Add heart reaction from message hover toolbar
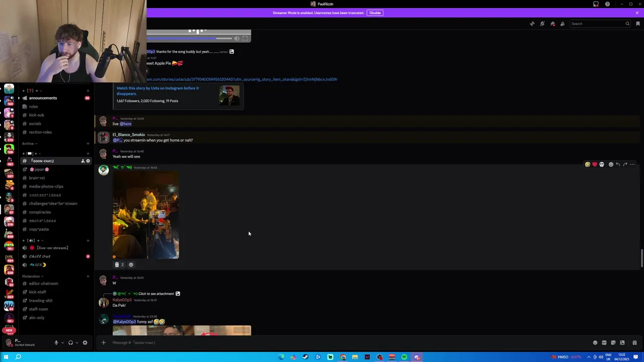 click(594, 164)
